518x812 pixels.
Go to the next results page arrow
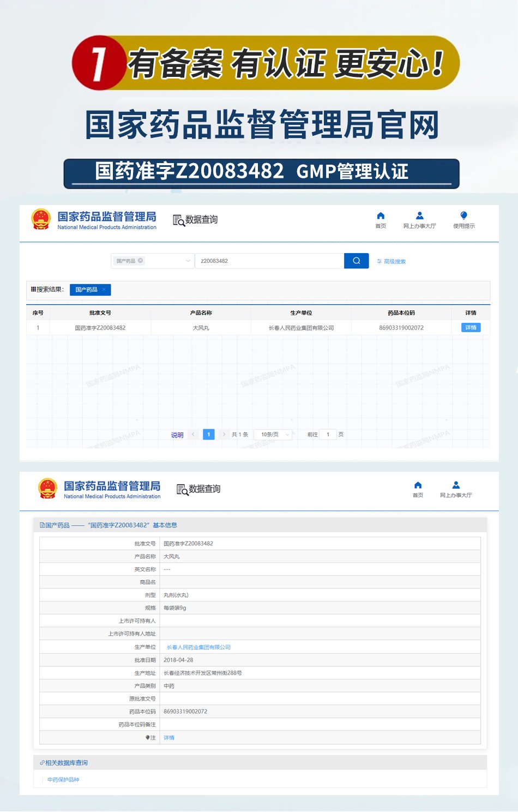tap(224, 435)
